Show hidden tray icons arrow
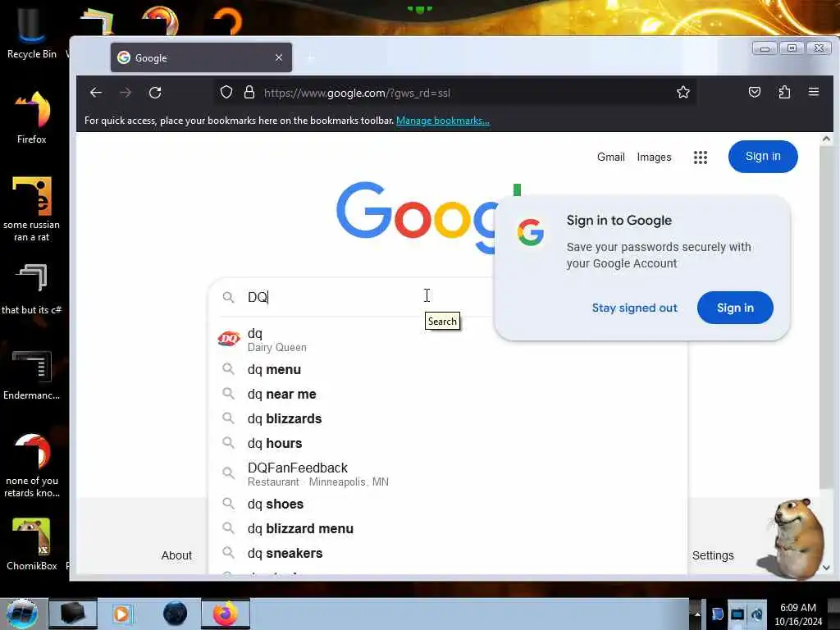Image resolution: width=840 pixels, height=630 pixels. pyautogui.click(x=697, y=614)
